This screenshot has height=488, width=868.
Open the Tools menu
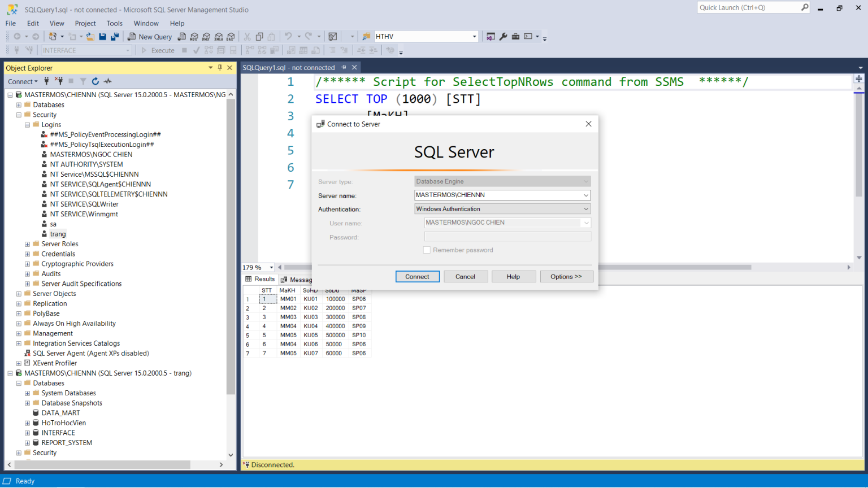click(x=115, y=23)
